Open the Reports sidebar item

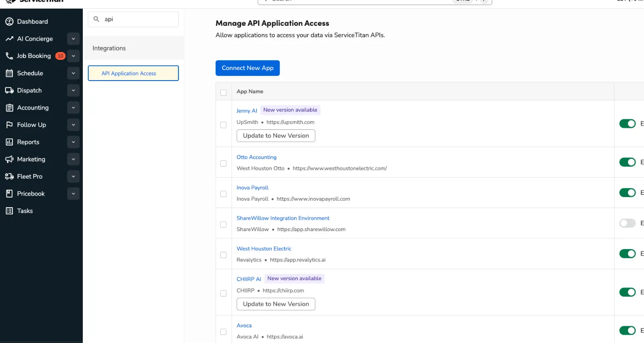(28, 142)
